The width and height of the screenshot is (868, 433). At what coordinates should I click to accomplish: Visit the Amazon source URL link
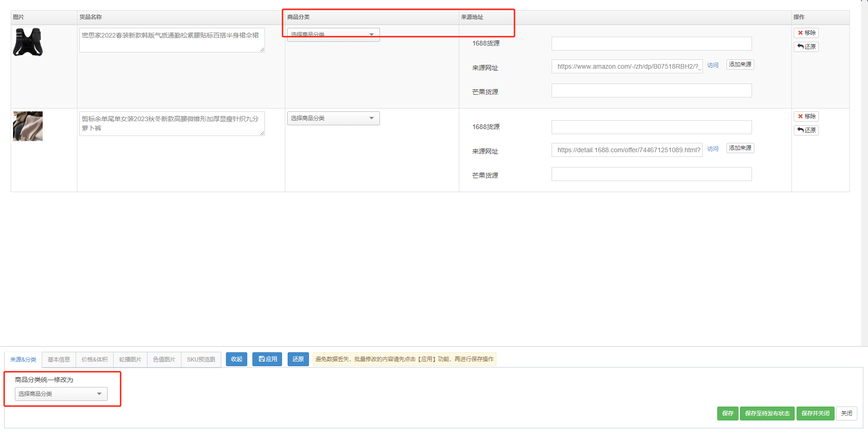[713, 65]
